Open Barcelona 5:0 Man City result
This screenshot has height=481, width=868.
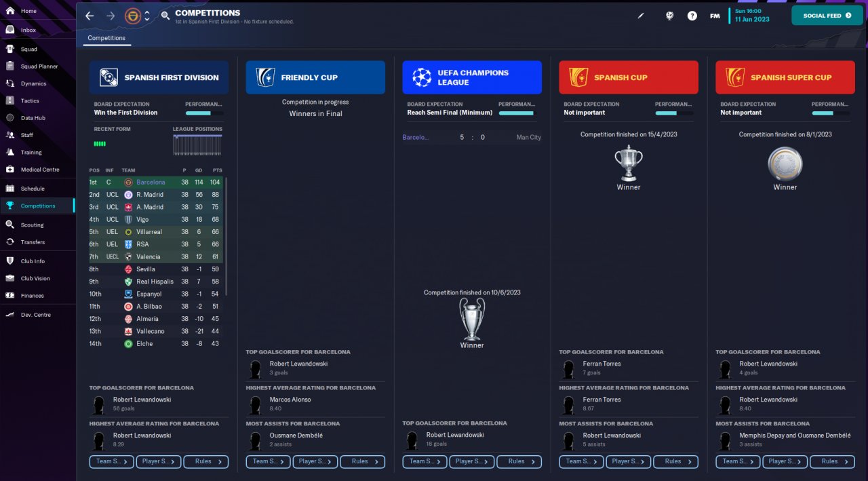click(x=472, y=137)
